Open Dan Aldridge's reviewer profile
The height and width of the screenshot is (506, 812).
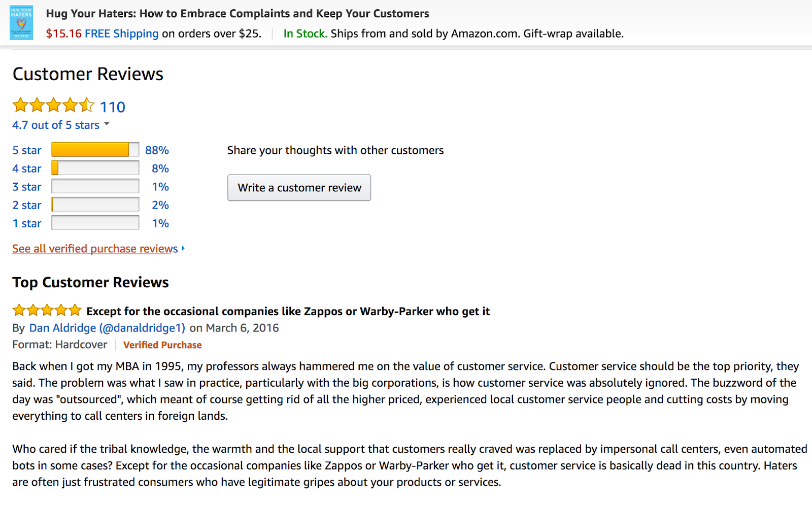pyautogui.click(x=107, y=328)
